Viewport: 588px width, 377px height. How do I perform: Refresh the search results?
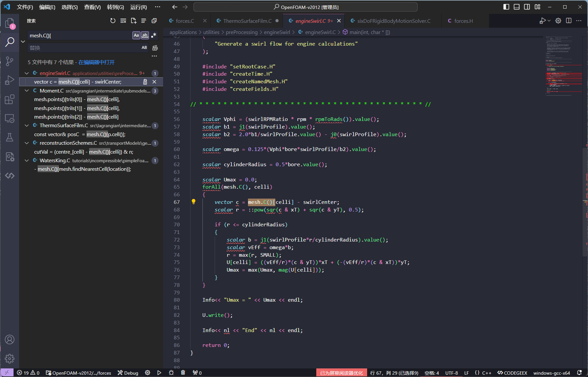113,21
